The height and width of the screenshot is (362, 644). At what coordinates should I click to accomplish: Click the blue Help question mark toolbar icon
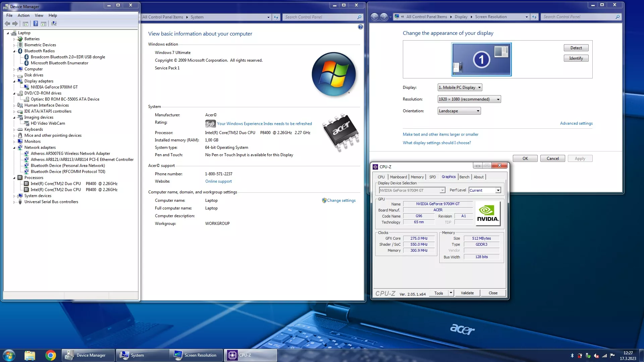(36, 23)
